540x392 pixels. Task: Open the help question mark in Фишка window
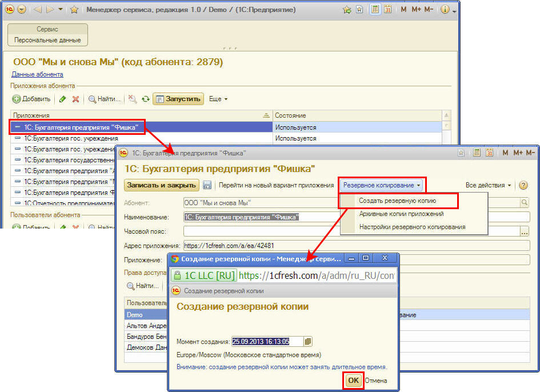tap(523, 185)
